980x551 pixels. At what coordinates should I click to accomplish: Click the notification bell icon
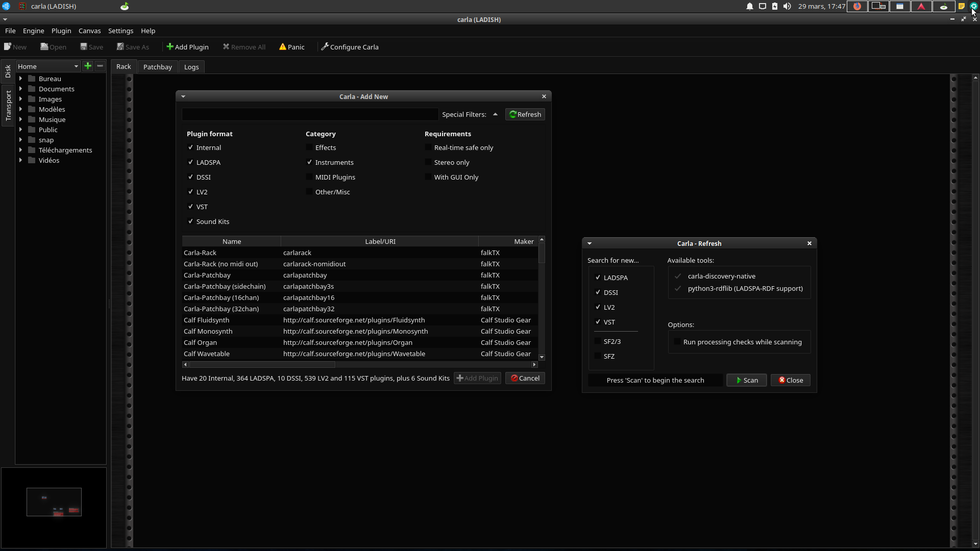[x=749, y=6]
